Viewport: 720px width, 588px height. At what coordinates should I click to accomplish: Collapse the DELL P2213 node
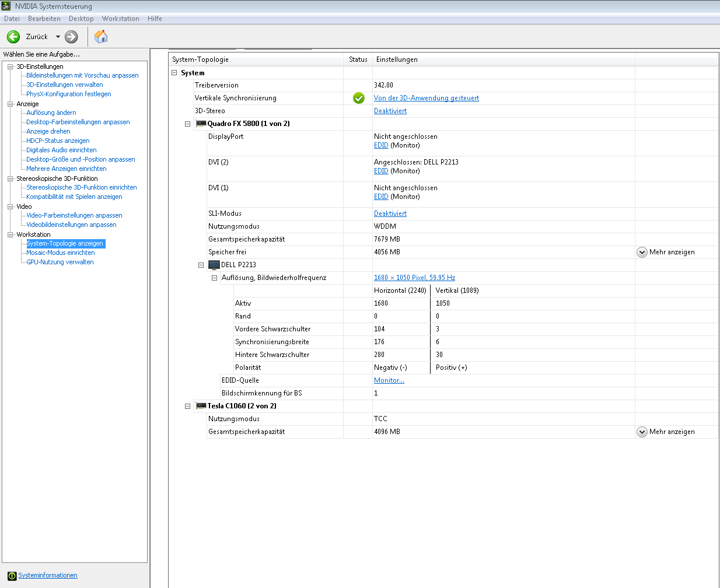click(x=201, y=265)
